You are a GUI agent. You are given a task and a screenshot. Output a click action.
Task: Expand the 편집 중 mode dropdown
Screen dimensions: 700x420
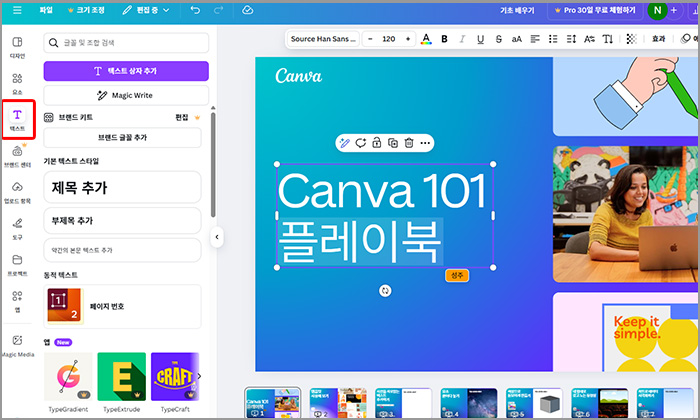coord(146,10)
